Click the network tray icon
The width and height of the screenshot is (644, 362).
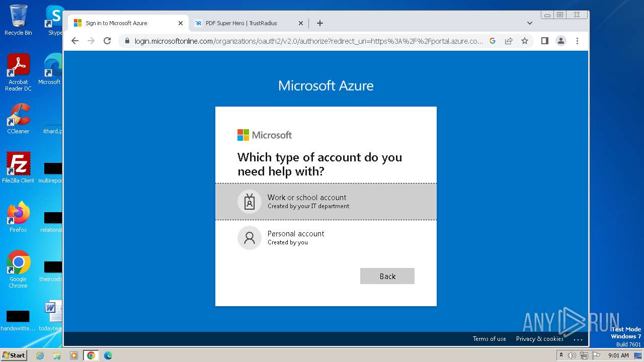coord(584,355)
